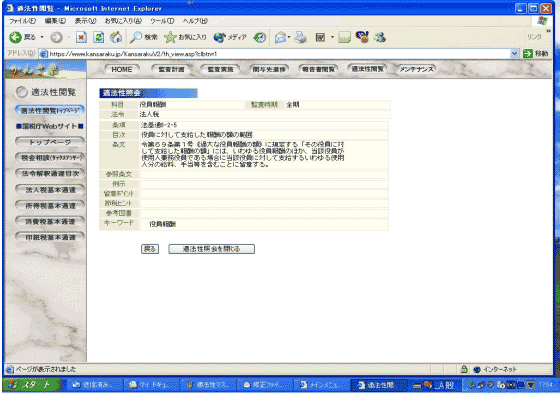
Task: Click the Refresh page icon
Action: coord(99,37)
